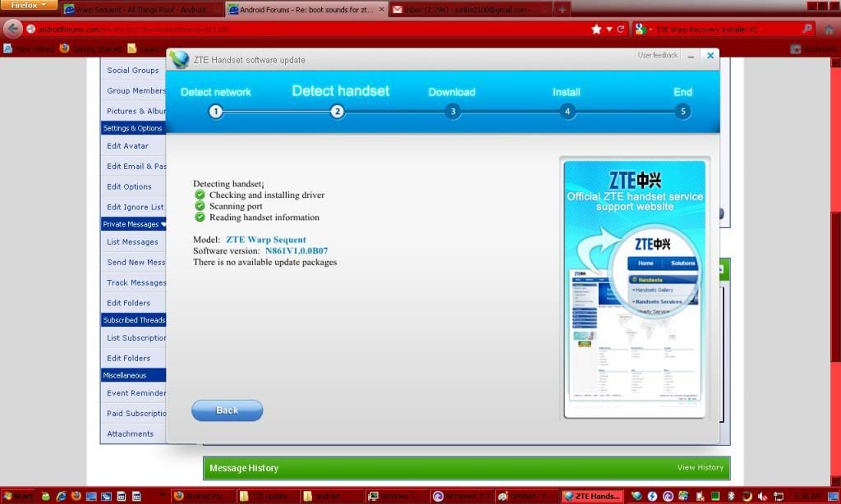This screenshot has height=504, width=841.
Task: Click step 1 circle under Detect network
Action: click(x=215, y=112)
